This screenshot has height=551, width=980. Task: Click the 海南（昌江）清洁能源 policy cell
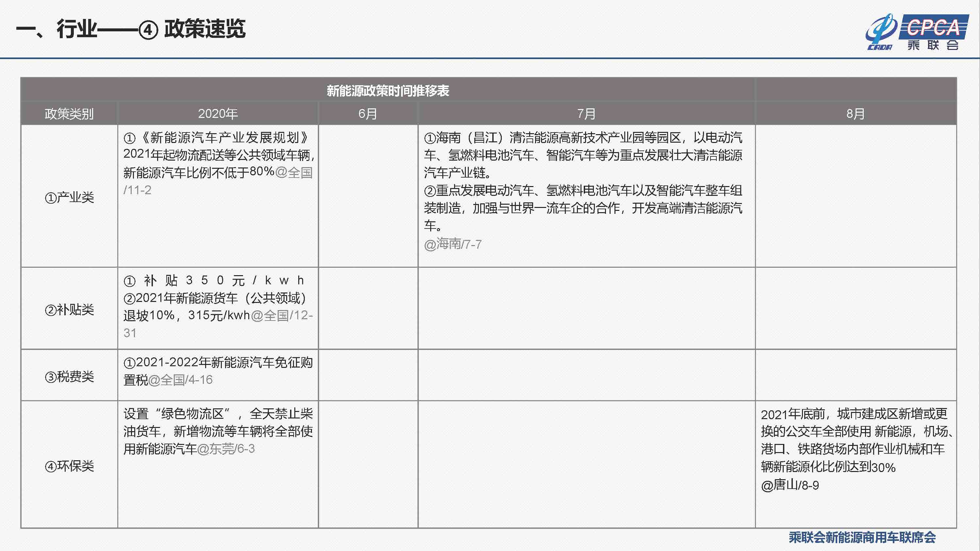click(586, 196)
